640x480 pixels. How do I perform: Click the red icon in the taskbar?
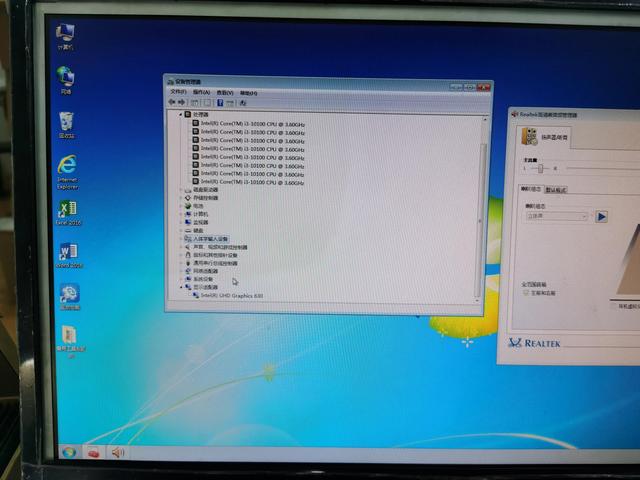[93, 453]
